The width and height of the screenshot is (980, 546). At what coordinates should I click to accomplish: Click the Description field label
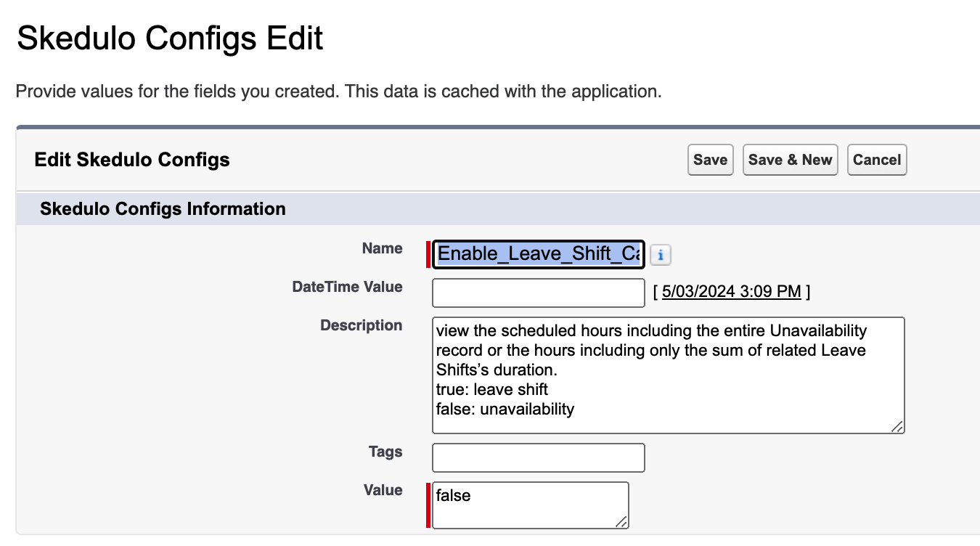362,325
